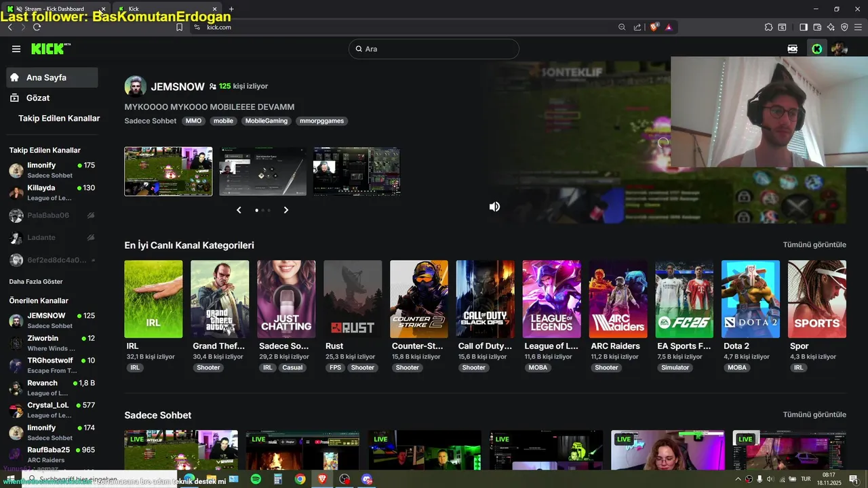Focus the Ara search field
This screenshot has width=868, height=488.
click(434, 49)
